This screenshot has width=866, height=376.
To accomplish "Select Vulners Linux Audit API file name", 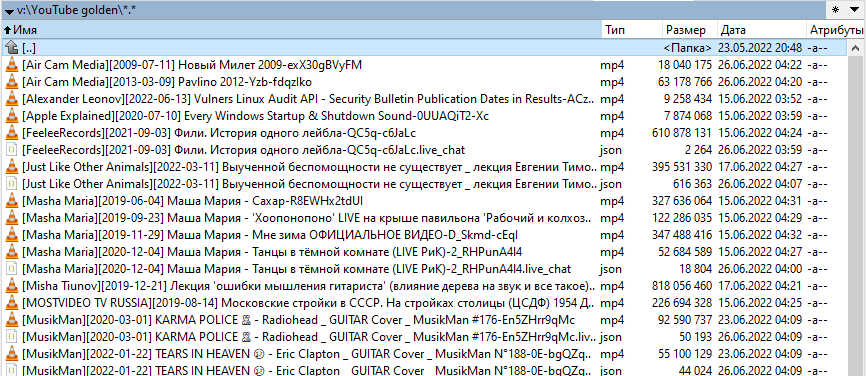I will point(309,99).
